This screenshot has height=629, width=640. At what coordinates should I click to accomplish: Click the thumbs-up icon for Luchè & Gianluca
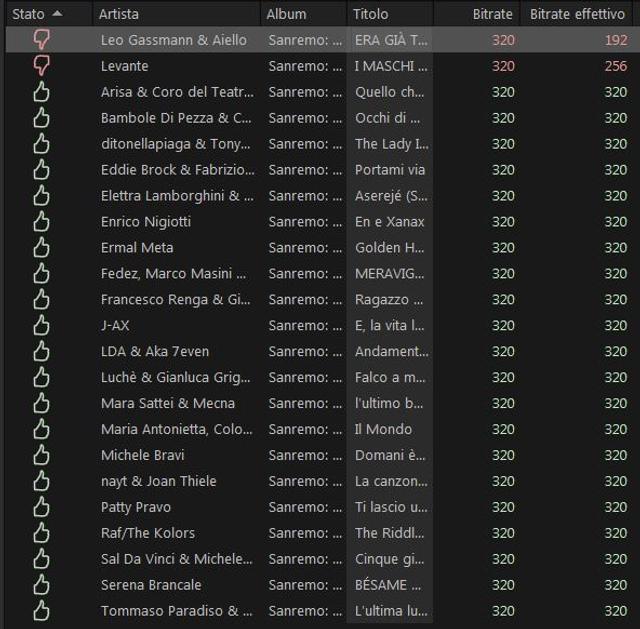pos(41,377)
